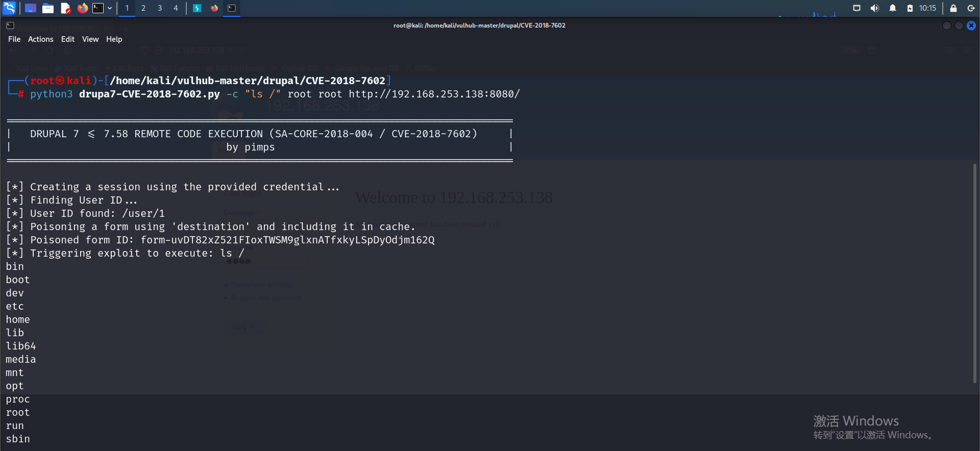This screenshot has height=451, width=980.
Task: Click the terminal vertical scrollbar
Action: pyautogui.click(x=975, y=273)
